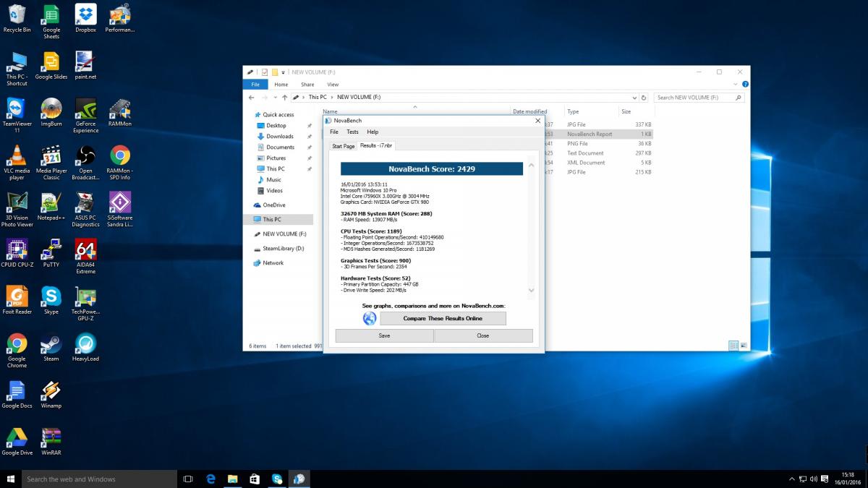The width and height of the screenshot is (868, 488).
Task: Select the Skype desktop icon
Action: [51, 301]
